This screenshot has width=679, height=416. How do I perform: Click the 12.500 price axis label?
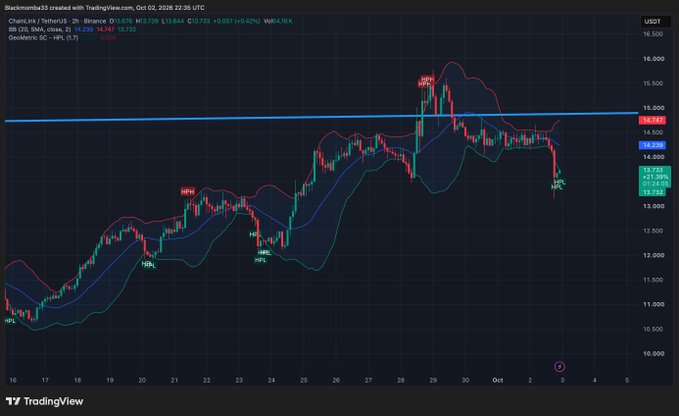pos(653,231)
